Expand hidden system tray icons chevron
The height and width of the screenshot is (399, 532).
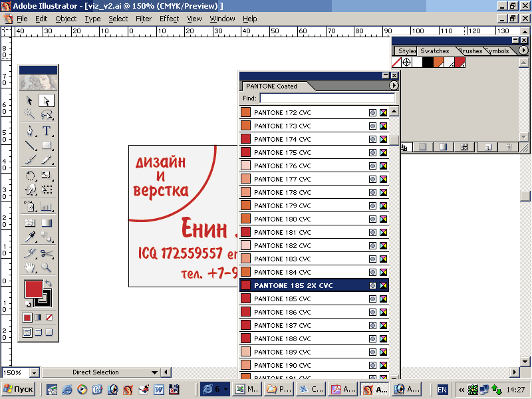pos(462,390)
